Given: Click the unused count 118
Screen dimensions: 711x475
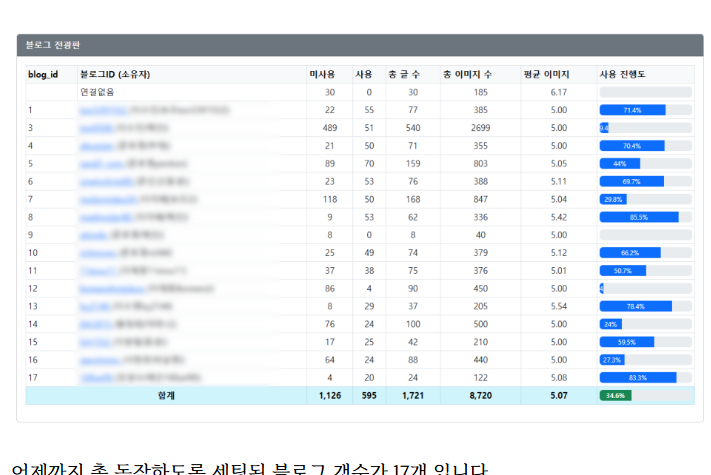Looking at the screenshot, I should pyautogui.click(x=330, y=199).
